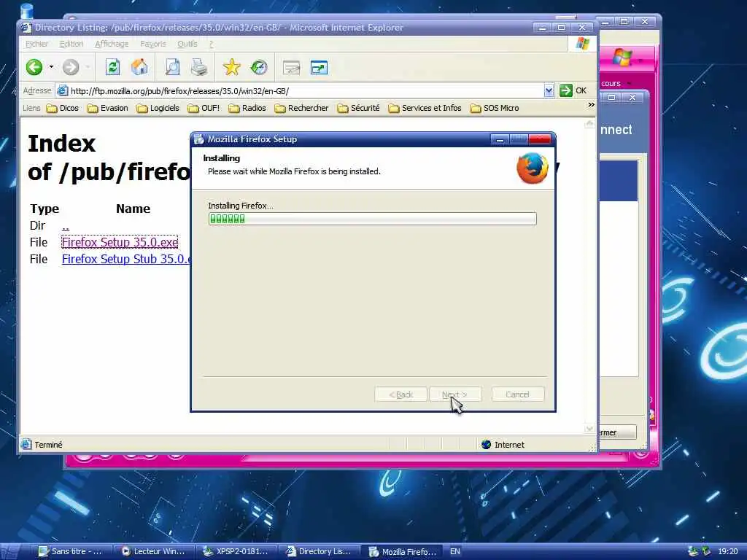The width and height of the screenshot is (747, 560).
Task: Click the Windows flag logo in IE
Action: coord(582,44)
